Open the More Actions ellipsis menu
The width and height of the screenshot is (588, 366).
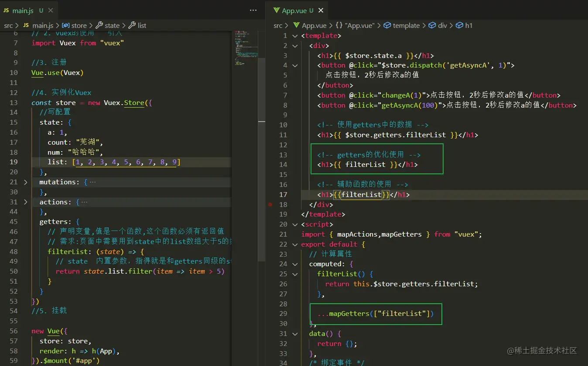click(253, 10)
